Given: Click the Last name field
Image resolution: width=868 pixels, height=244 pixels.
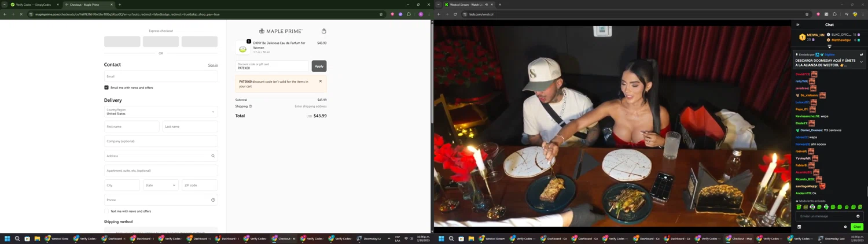Looking at the screenshot, I should click(190, 127).
